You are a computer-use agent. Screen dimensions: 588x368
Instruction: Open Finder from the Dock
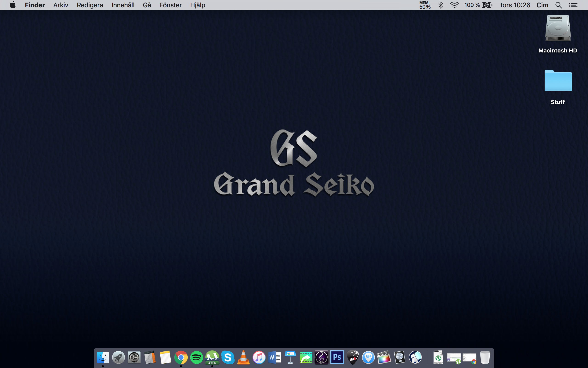pos(103,357)
